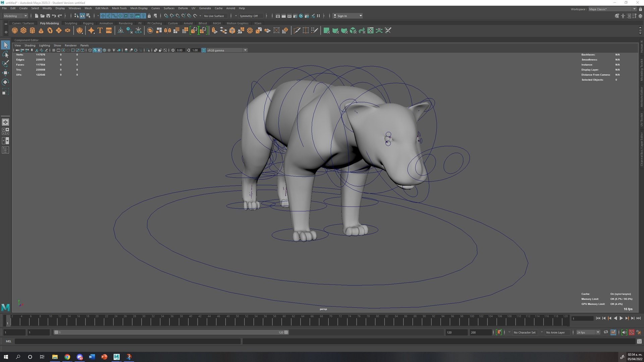
Task: Open the 24 fps frame rate dropdown
Action: 588,332
